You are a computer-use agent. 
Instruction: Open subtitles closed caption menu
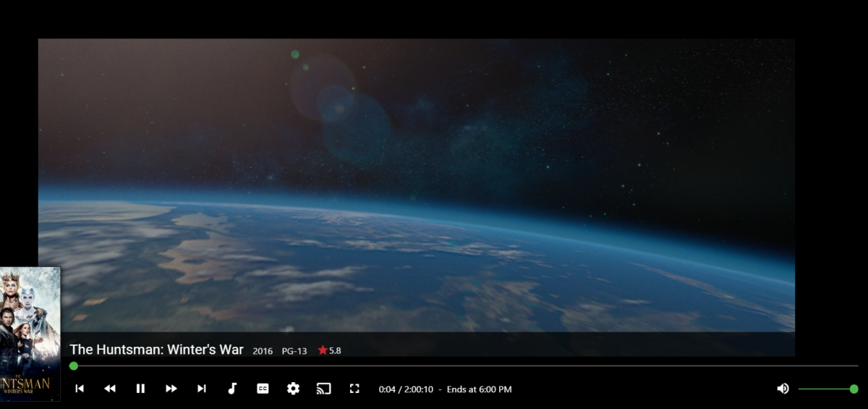(x=263, y=389)
